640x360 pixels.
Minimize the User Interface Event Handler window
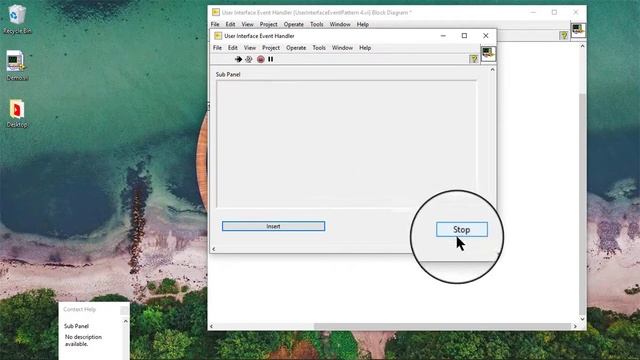pos(443,36)
